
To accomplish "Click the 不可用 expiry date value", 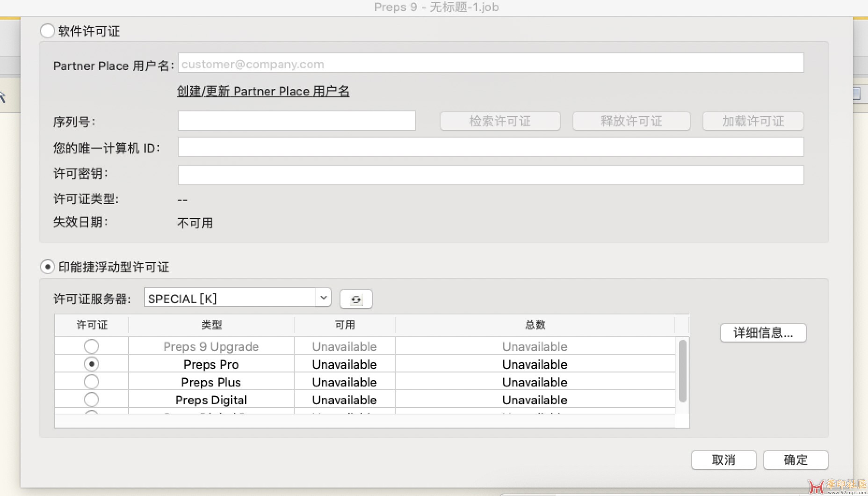I will 195,223.
